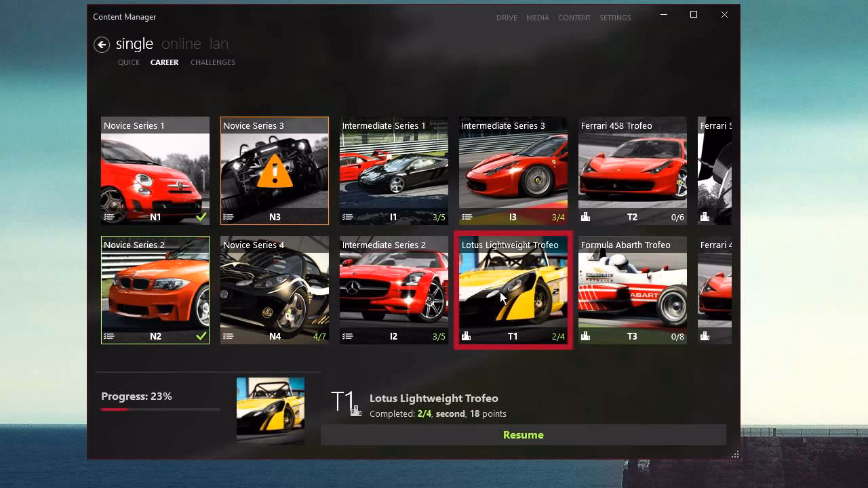Select the CAREER sub-tab
The height and width of the screenshot is (488, 868).
(165, 62)
